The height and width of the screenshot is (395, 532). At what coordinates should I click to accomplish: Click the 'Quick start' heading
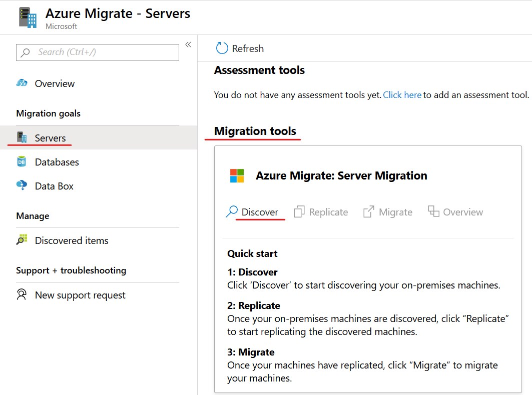click(x=252, y=253)
